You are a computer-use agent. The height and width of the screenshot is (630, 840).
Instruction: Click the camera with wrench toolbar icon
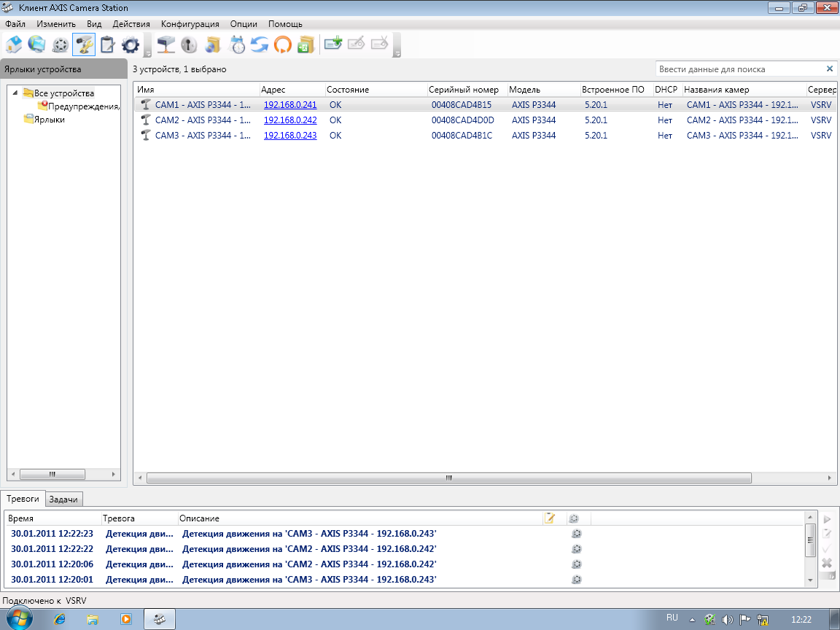coord(84,45)
